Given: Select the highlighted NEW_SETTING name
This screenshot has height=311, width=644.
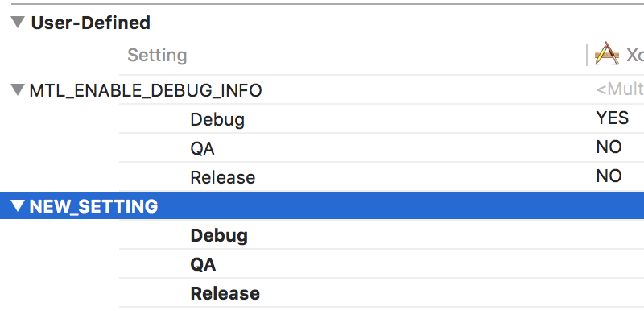Looking at the screenshot, I should (x=93, y=206).
